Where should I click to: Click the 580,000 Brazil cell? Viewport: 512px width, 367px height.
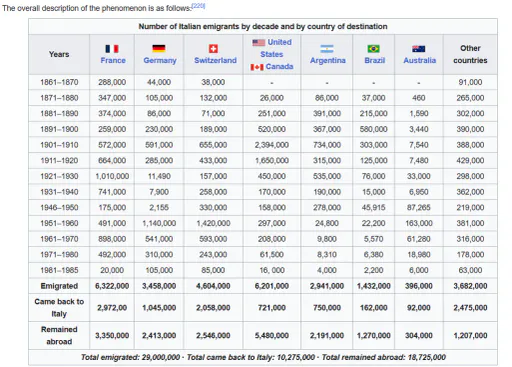click(373, 129)
